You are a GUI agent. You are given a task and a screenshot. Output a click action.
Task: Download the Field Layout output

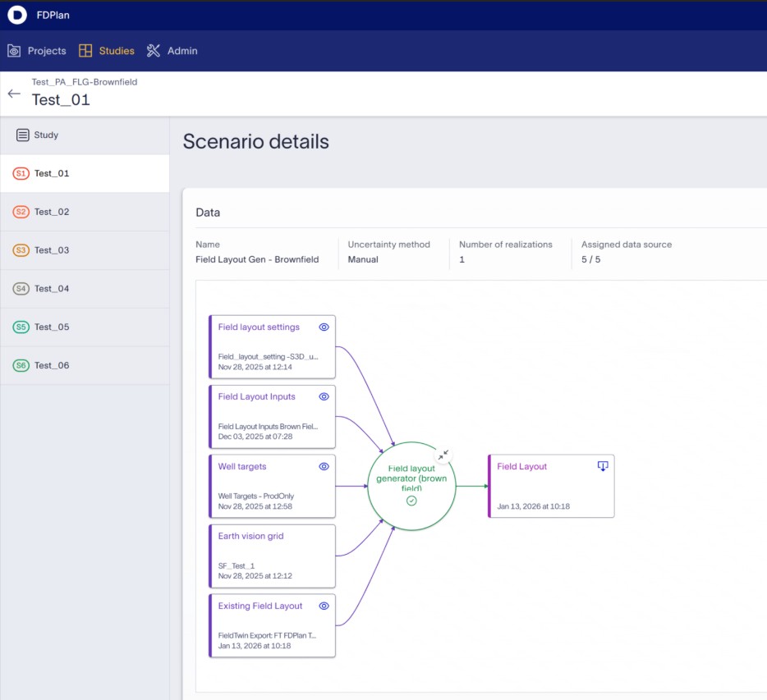click(602, 466)
